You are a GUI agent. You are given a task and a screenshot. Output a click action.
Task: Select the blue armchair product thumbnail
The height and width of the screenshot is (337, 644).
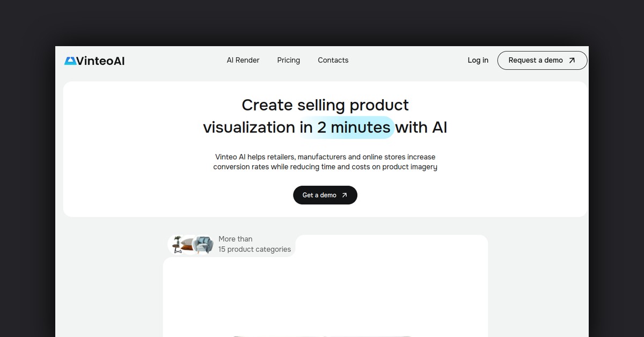[203, 245]
